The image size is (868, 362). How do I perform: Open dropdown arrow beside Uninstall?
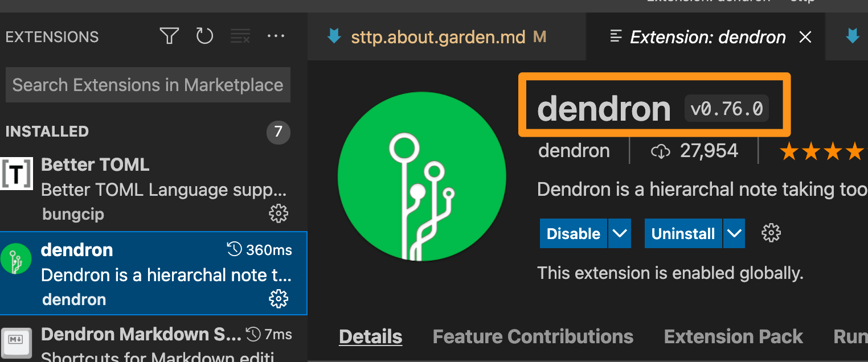pos(734,233)
